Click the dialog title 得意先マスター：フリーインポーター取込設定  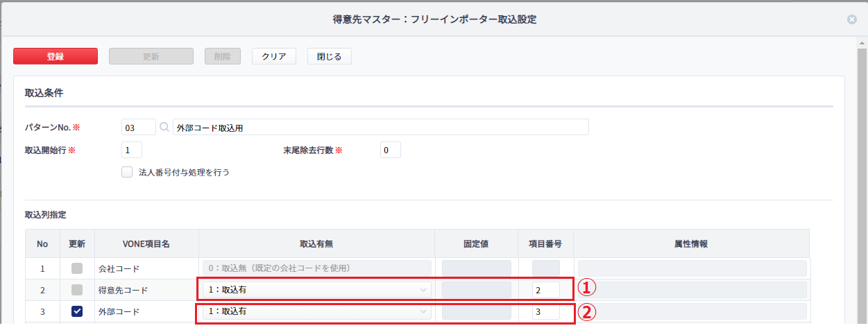(x=434, y=19)
